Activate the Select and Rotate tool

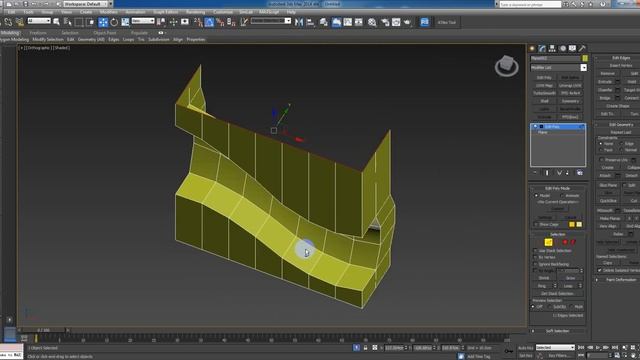114,22
